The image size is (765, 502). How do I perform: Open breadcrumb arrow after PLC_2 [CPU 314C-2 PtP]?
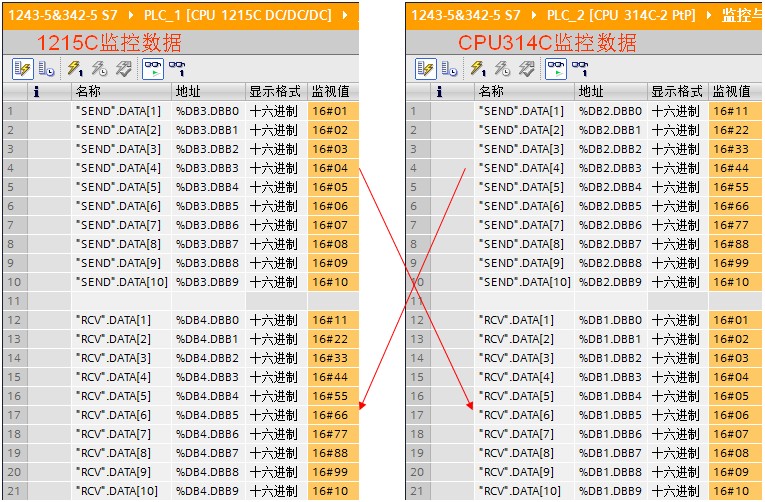[709, 16]
